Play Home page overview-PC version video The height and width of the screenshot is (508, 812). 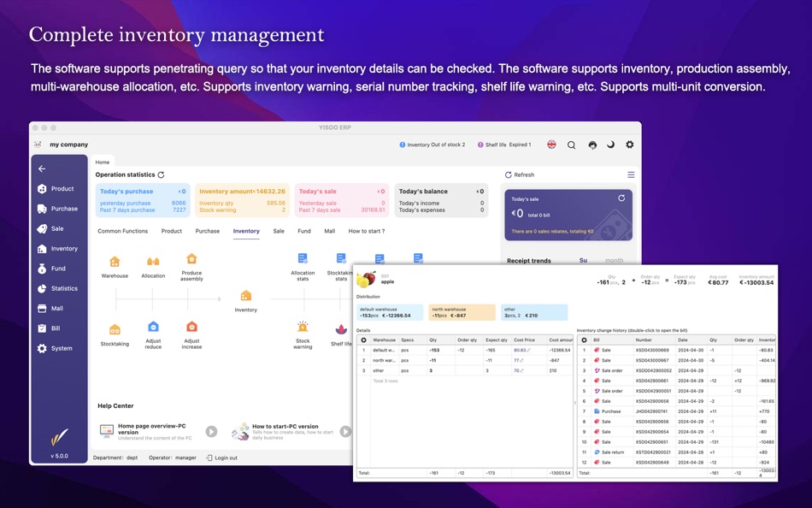[x=211, y=431]
